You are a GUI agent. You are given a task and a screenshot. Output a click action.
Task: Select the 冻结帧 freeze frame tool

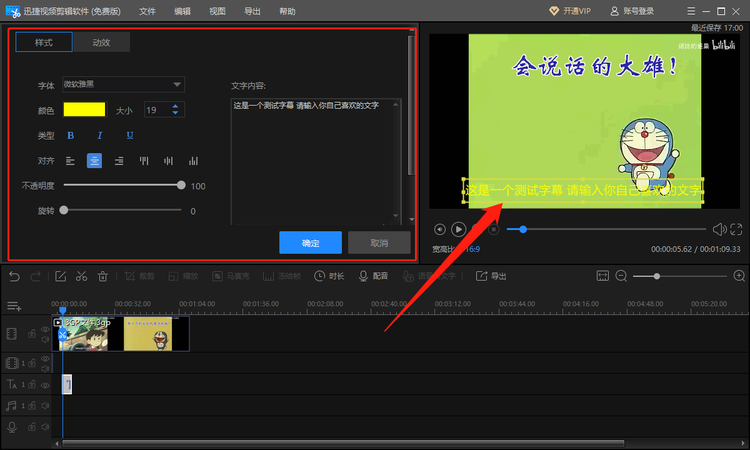pyautogui.click(x=282, y=276)
